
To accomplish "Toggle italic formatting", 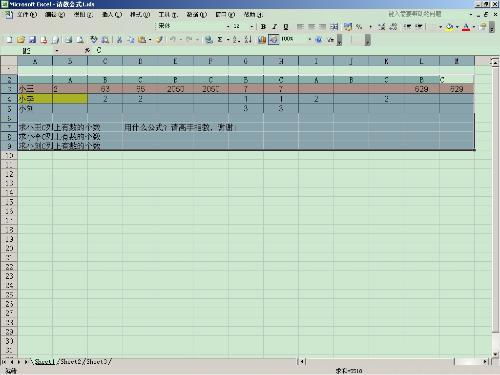I will pyautogui.click(x=274, y=27).
